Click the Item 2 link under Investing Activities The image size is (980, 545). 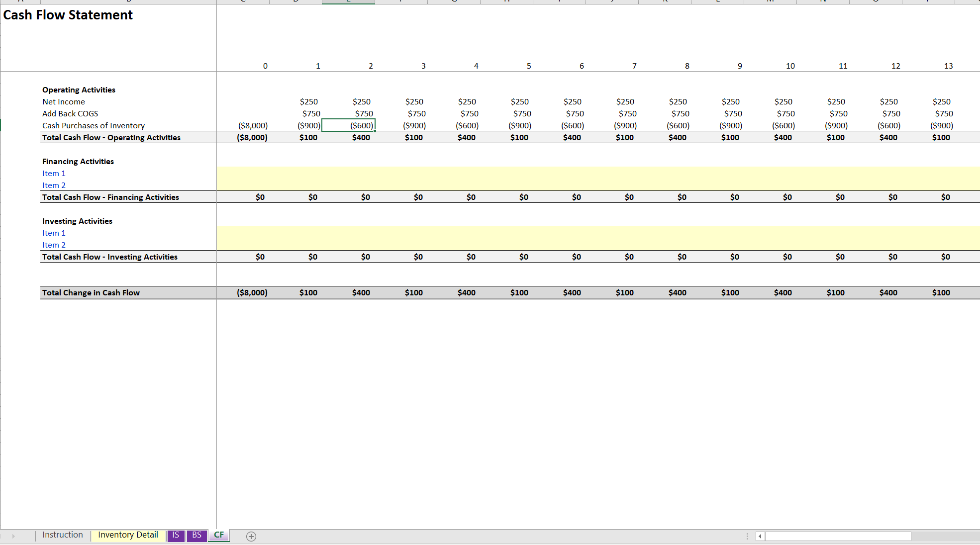[54, 245]
